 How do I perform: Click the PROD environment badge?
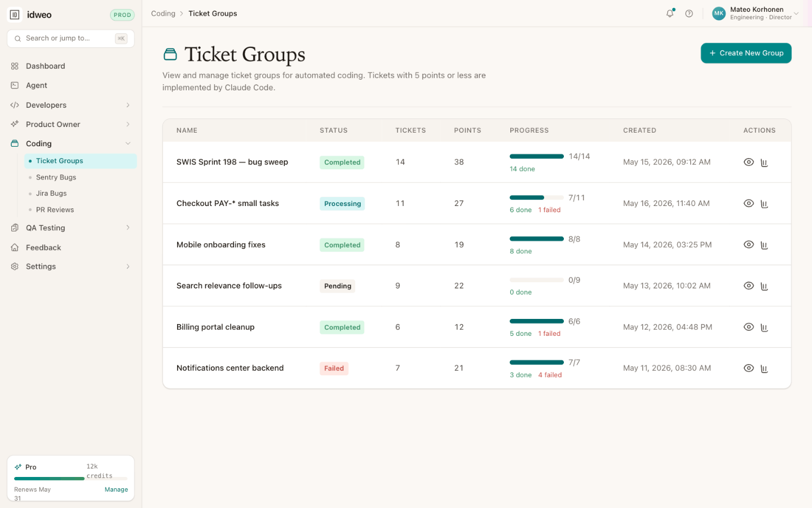pyautogui.click(x=122, y=15)
